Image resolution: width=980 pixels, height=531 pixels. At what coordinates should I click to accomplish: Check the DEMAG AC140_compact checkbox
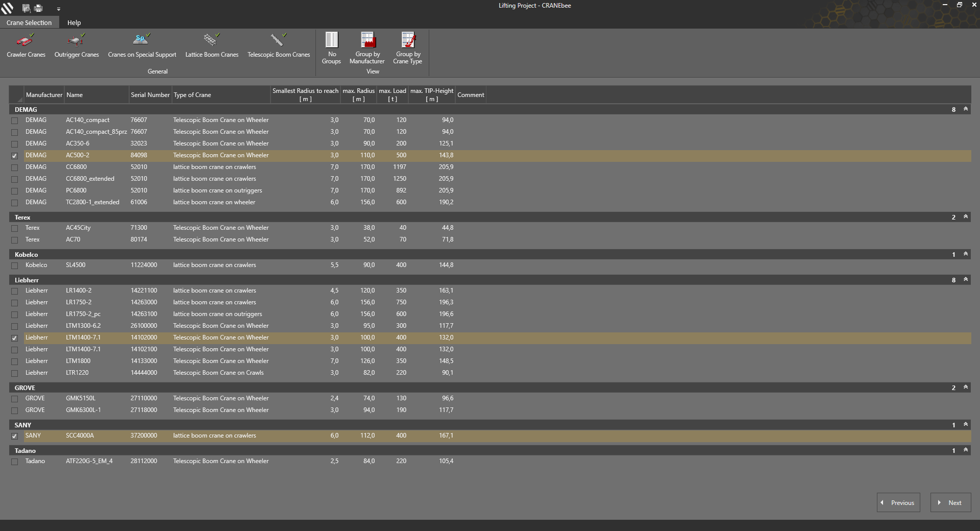(x=14, y=120)
